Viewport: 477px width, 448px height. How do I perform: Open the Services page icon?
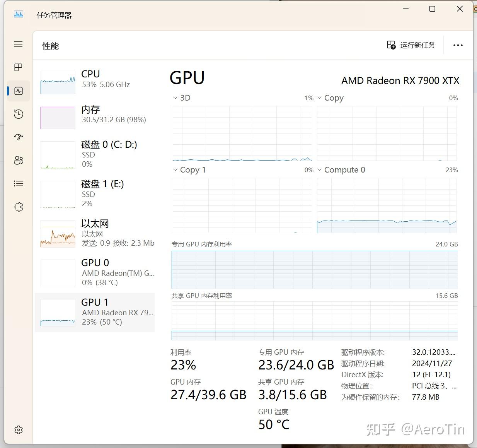coord(18,207)
